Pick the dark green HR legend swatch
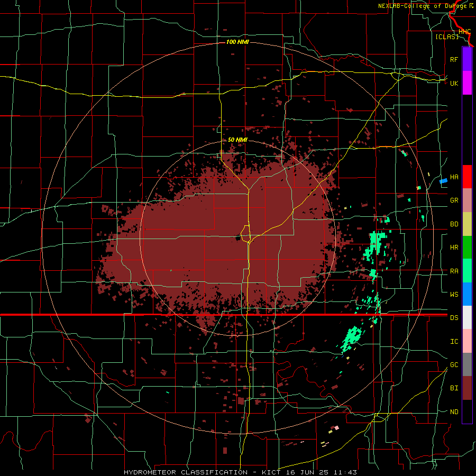476x476 pixels. click(x=467, y=247)
